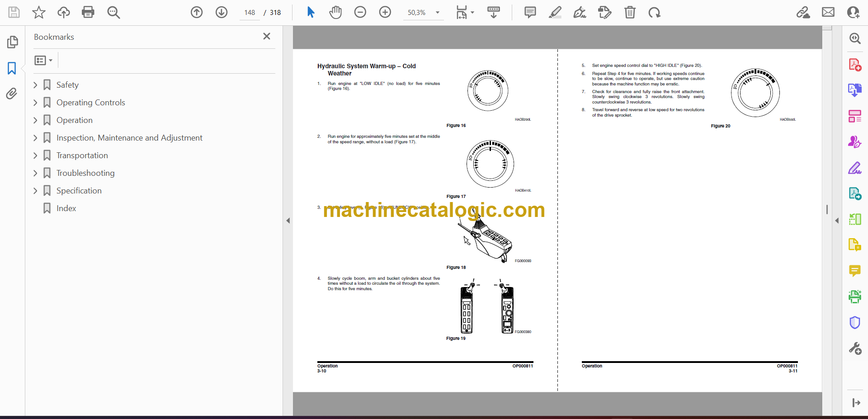Select the highlight text pen tool
Screen dimensions: 868x419
tap(555, 12)
